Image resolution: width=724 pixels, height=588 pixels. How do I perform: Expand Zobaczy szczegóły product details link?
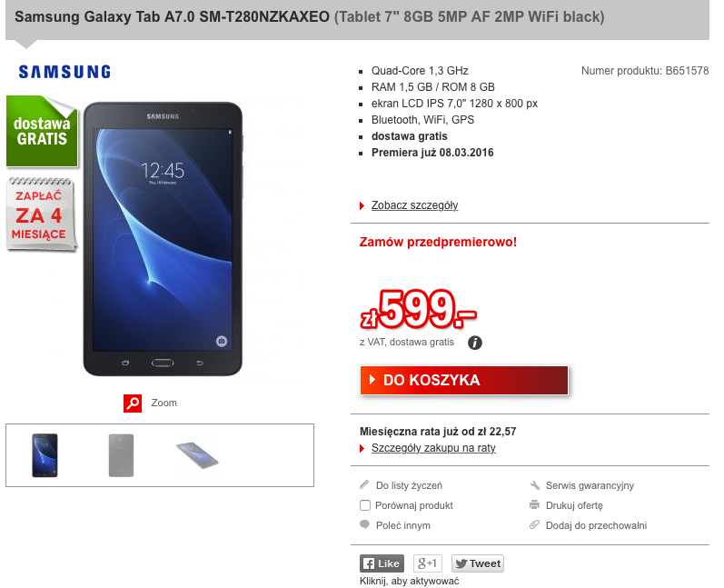(x=414, y=205)
